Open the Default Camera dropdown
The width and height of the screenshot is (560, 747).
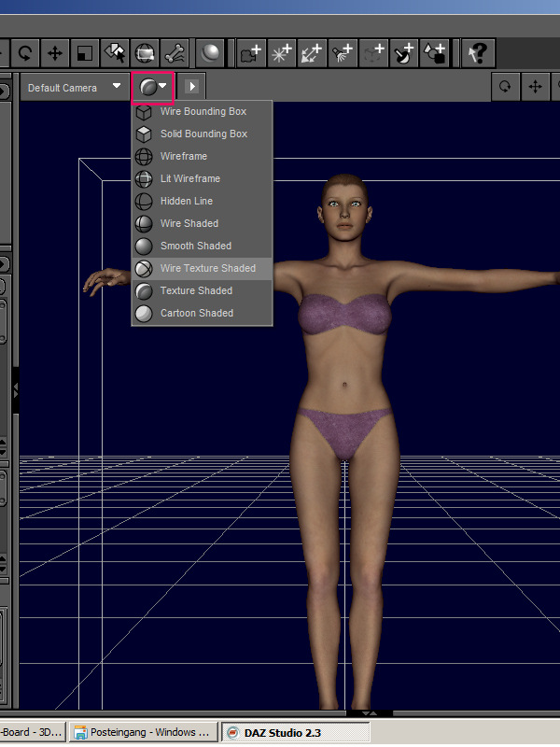[75, 88]
